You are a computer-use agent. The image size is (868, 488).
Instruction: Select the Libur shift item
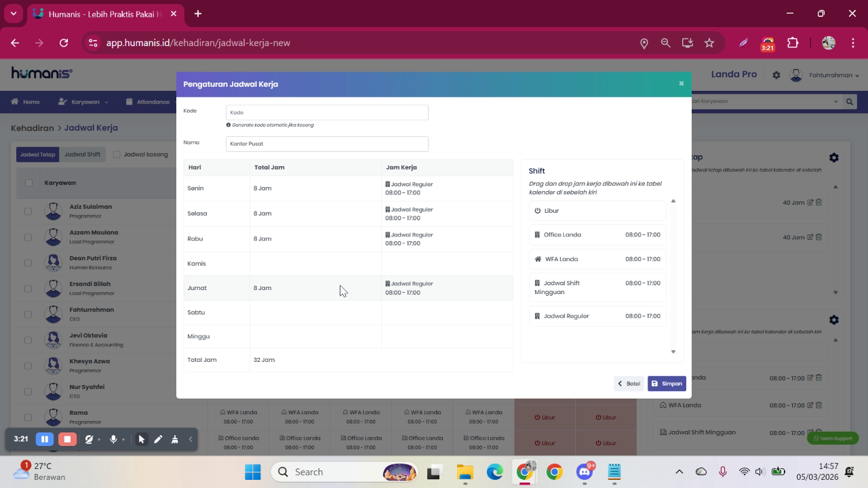pos(597,211)
